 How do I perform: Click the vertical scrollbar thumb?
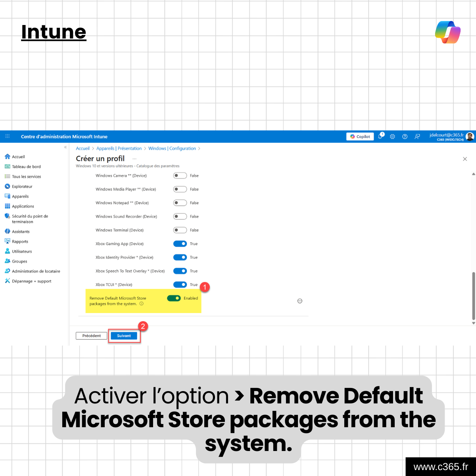473,296
